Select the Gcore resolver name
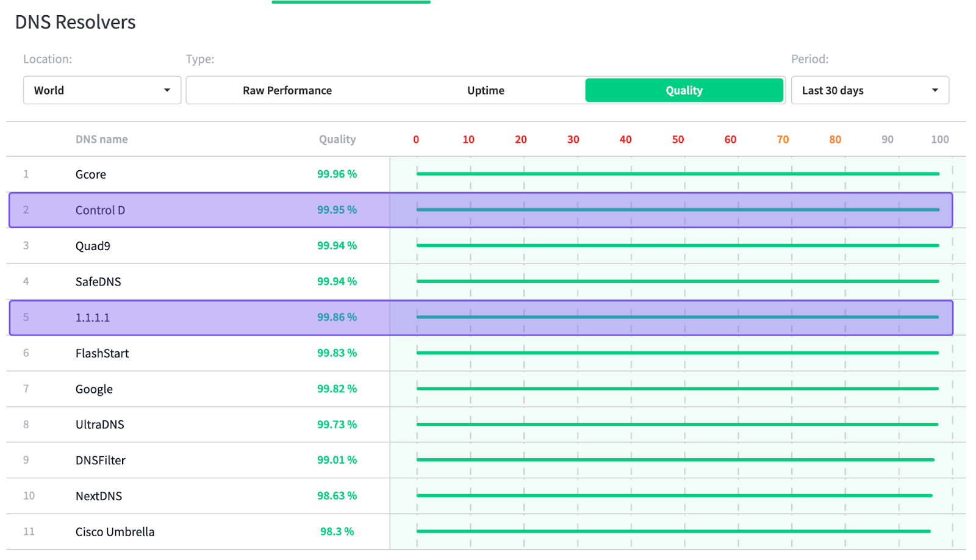976x560 pixels. click(x=91, y=174)
